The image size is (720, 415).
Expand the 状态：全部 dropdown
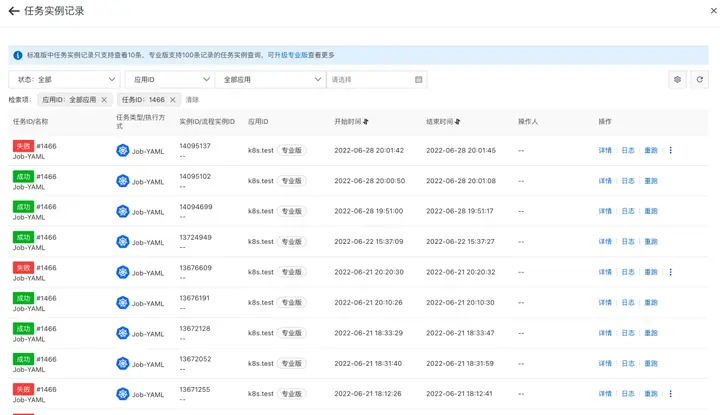pos(64,79)
